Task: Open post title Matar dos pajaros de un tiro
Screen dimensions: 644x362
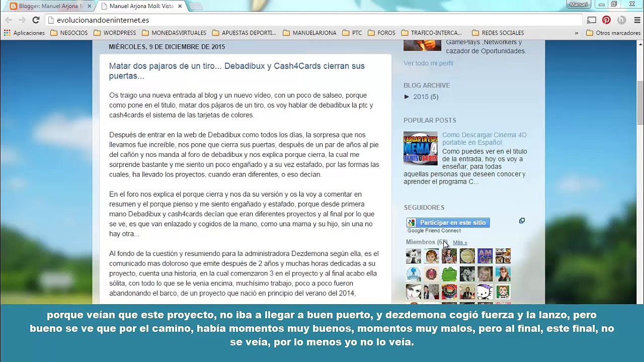Action: 236,71
